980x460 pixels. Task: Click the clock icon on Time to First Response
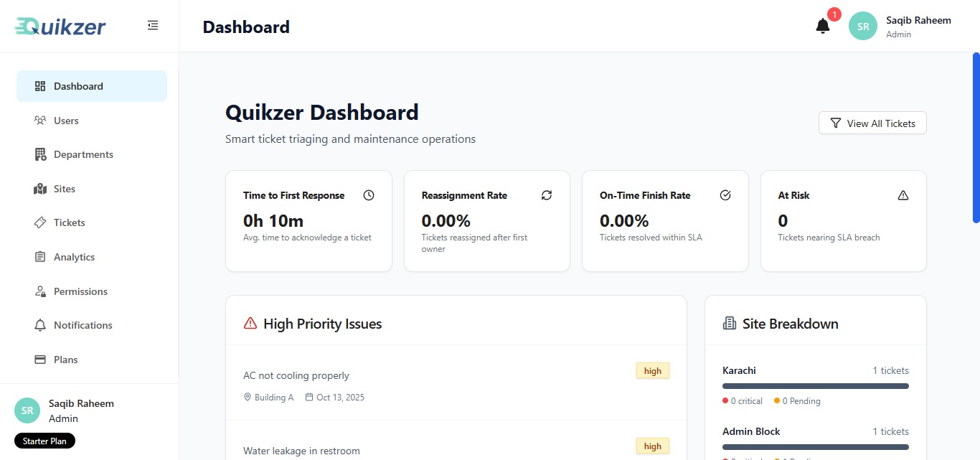(369, 195)
